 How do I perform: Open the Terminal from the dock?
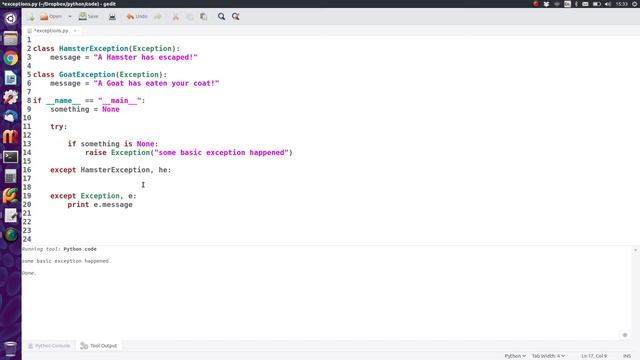[11, 156]
